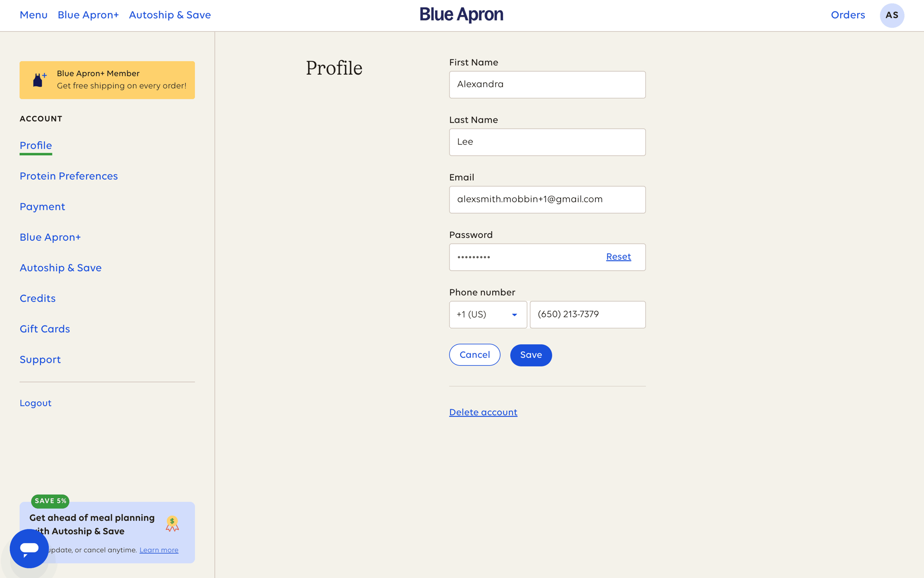Viewport: 924px width, 578px height.
Task: Open Support in sidebar
Action: [x=40, y=360]
